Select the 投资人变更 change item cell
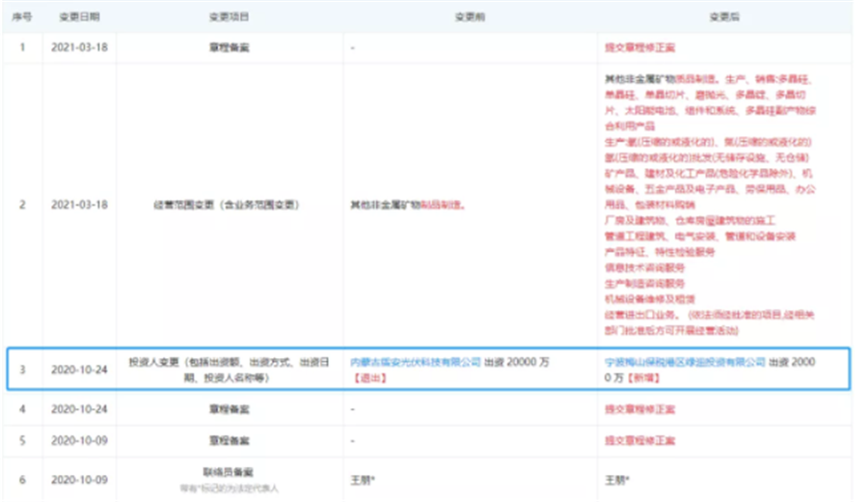The width and height of the screenshot is (868, 502). pyautogui.click(x=229, y=369)
